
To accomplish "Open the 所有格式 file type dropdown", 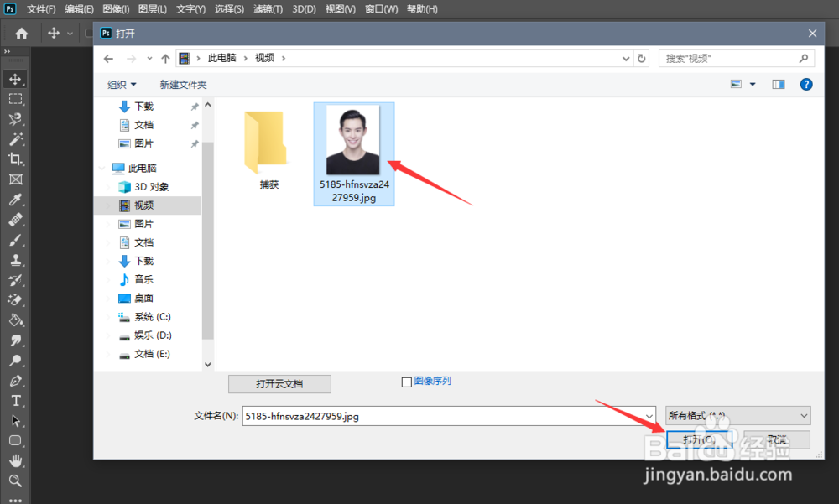I will click(737, 416).
